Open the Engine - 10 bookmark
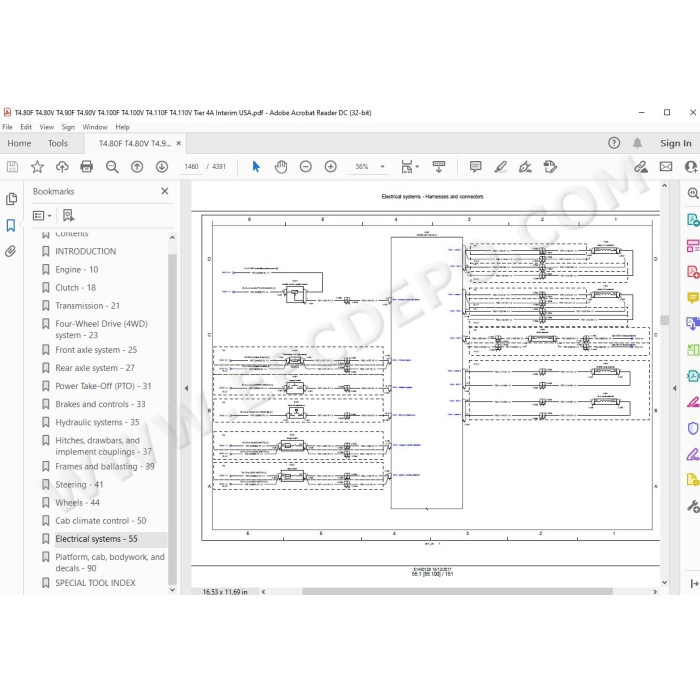Viewport: 700px width, 700px height. point(76,270)
